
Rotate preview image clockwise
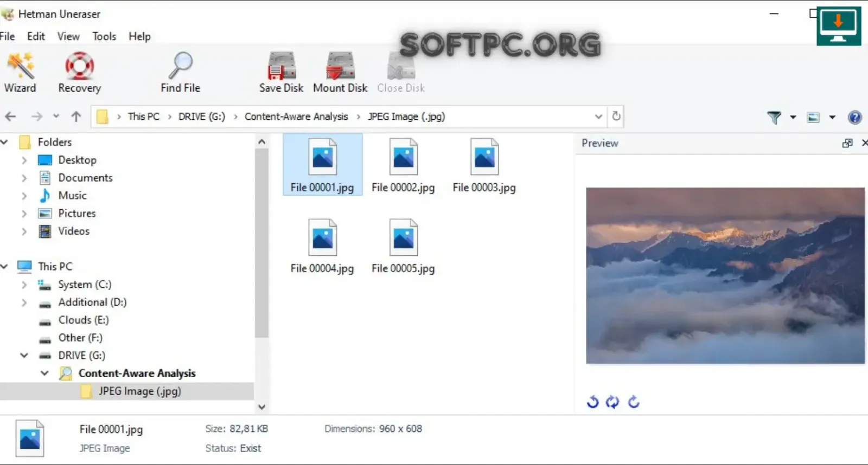tap(633, 402)
